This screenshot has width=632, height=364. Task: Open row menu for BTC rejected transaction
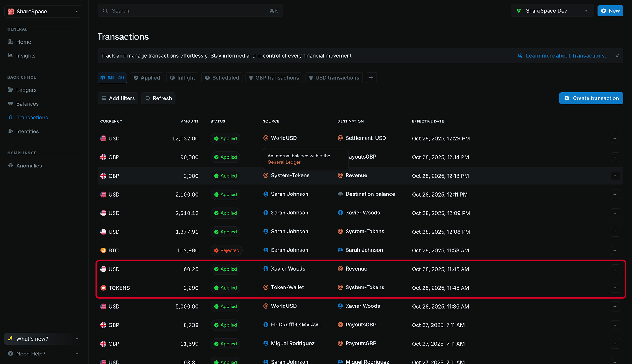pyautogui.click(x=616, y=250)
